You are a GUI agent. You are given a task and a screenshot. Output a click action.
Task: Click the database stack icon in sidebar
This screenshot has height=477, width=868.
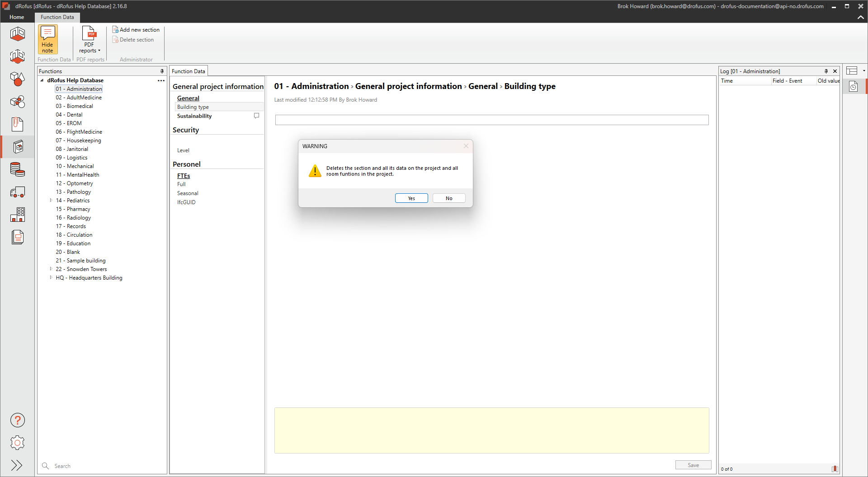pos(18,169)
